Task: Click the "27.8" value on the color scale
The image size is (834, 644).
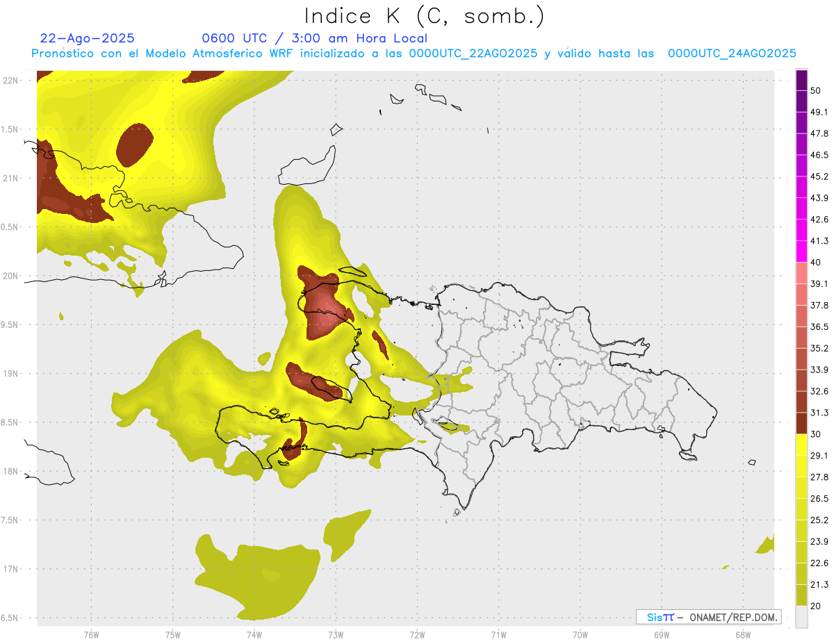Action: tap(819, 477)
